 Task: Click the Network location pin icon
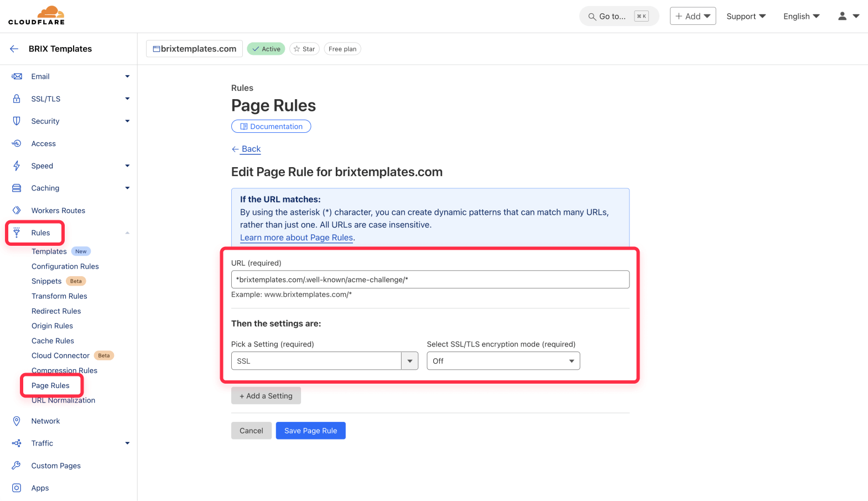click(x=17, y=421)
